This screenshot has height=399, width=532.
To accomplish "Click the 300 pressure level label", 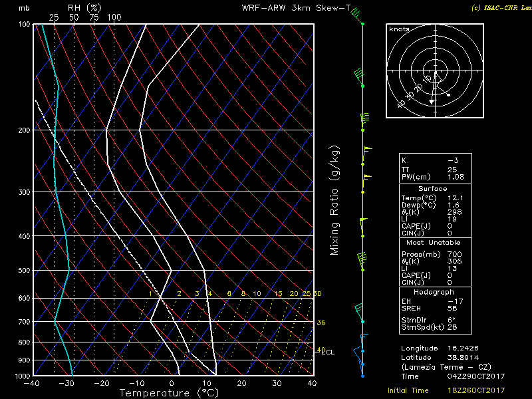I will pos(24,192).
